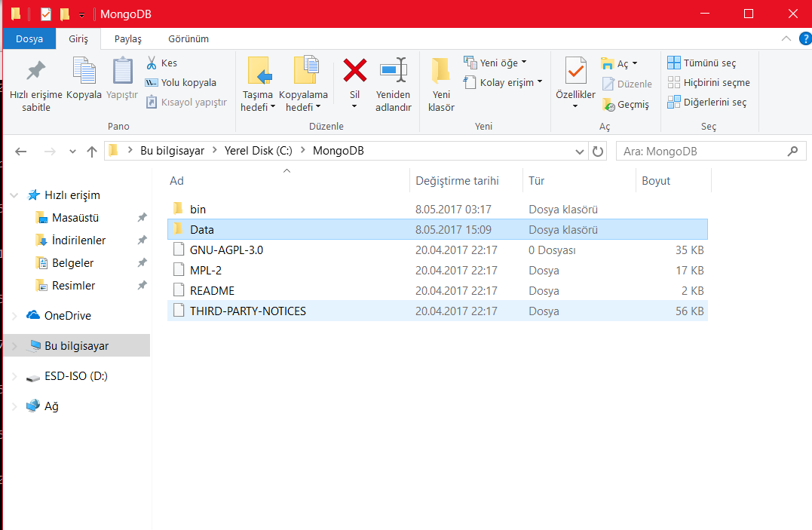Click the Düzenle edit button

point(627,84)
